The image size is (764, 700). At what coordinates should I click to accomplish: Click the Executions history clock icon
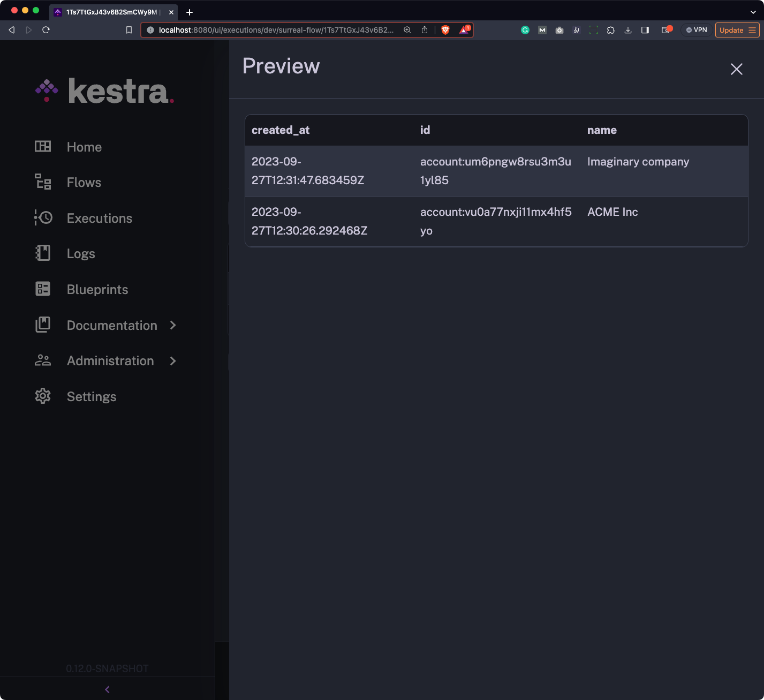(x=43, y=218)
